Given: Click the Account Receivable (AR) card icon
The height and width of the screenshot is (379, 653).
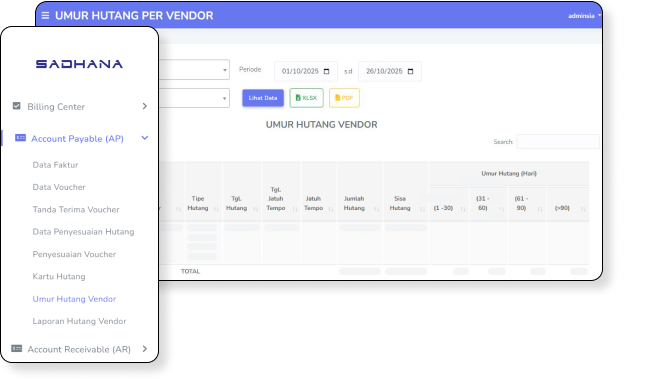Looking at the screenshot, I should pyautogui.click(x=17, y=348).
